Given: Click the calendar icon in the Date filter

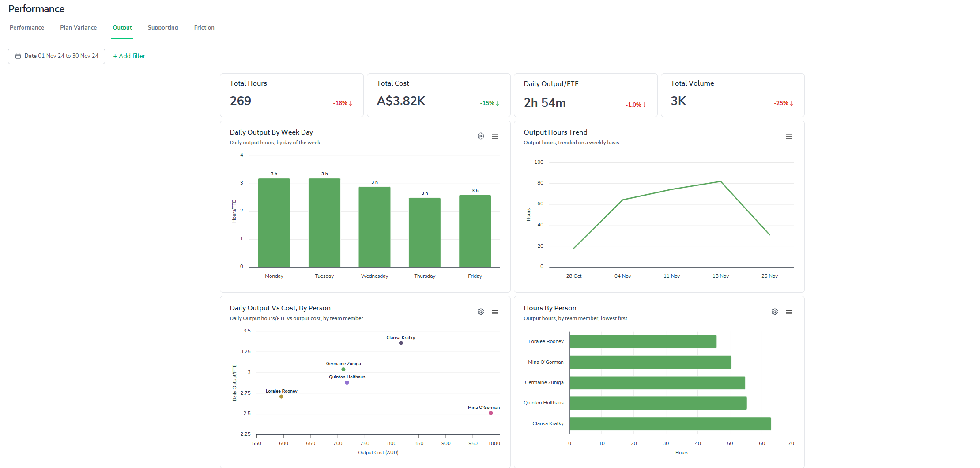Looking at the screenshot, I should (x=18, y=56).
